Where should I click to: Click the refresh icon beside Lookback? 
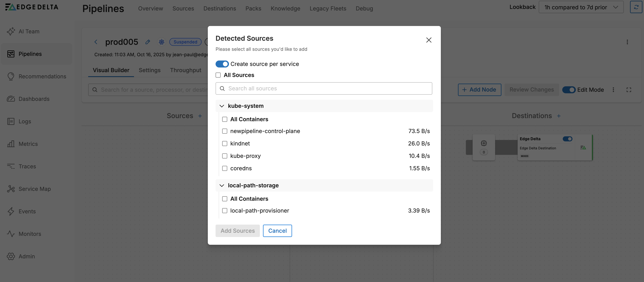pos(636,7)
